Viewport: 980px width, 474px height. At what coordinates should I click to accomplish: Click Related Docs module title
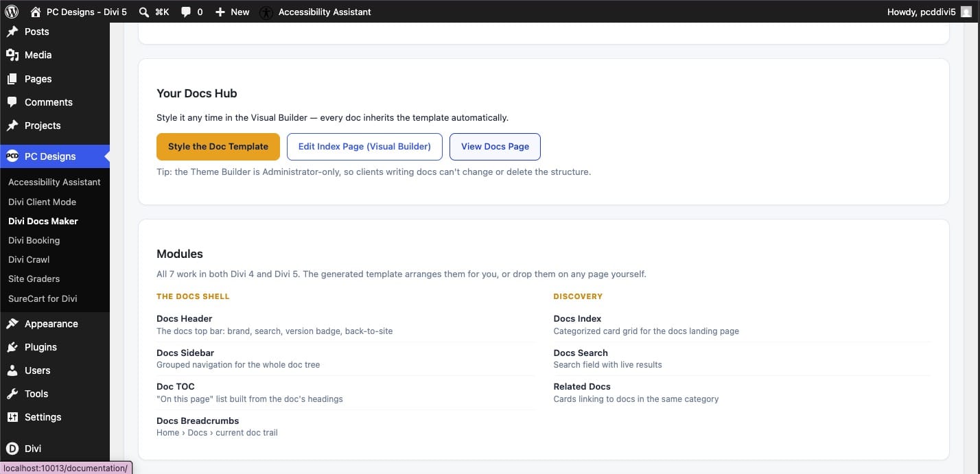[x=582, y=387]
